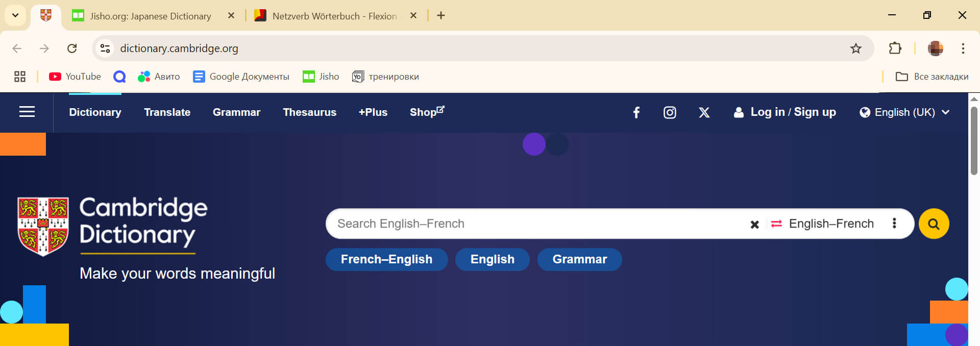Open the Авито bookmark
The image size is (980, 346).
pos(159,77)
